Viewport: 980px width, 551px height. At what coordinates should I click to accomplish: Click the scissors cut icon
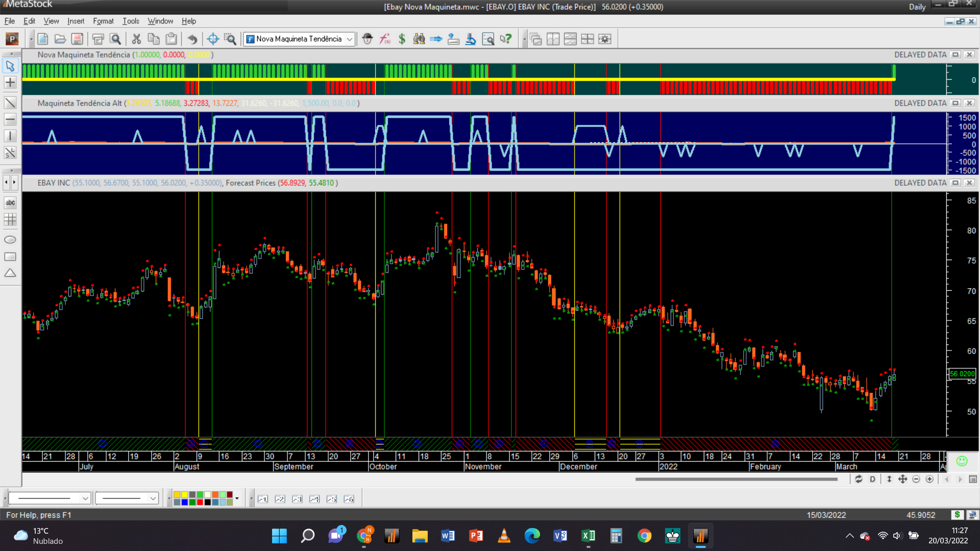tap(136, 39)
